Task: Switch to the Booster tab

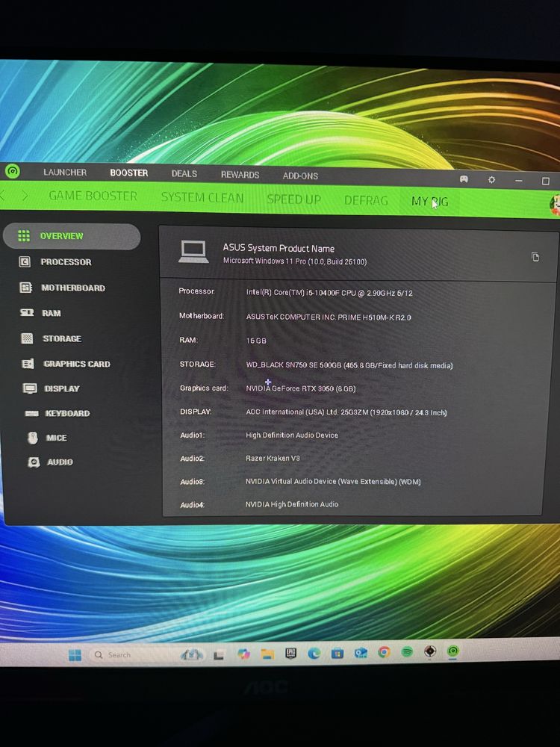Action: tap(128, 173)
